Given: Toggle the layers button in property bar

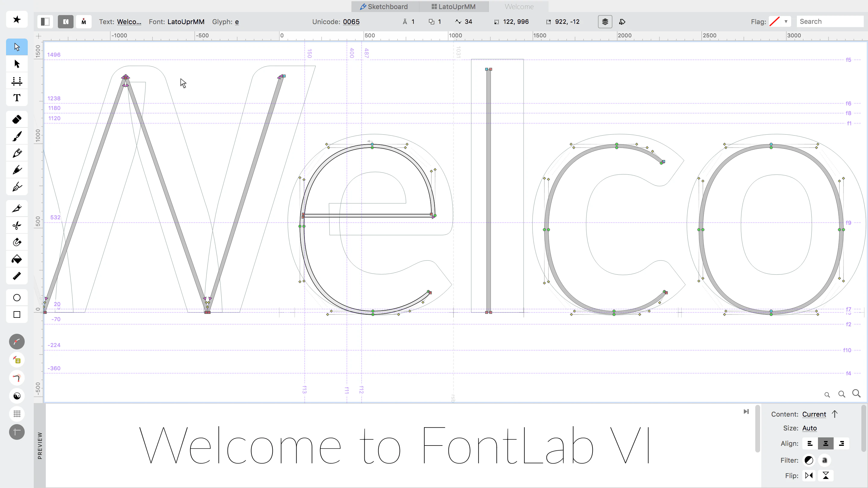Looking at the screenshot, I should point(605,22).
